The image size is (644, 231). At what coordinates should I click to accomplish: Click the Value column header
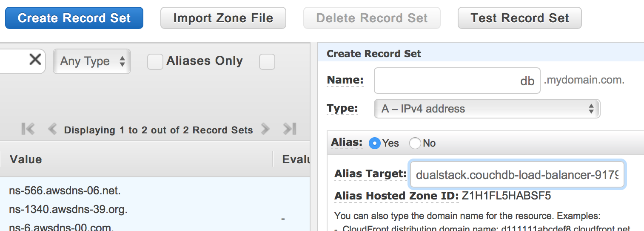(x=26, y=159)
